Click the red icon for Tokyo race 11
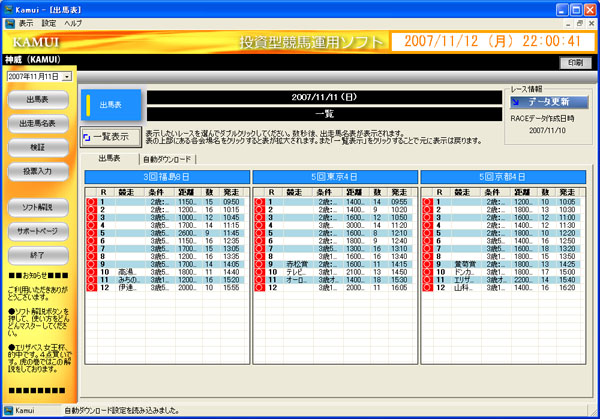This screenshot has width=600, height=419. [x=261, y=280]
